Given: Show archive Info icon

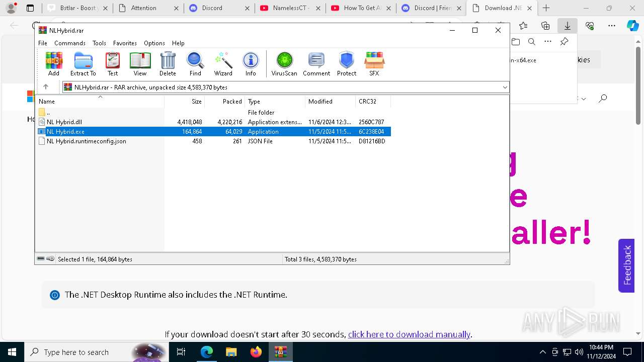Looking at the screenshot, I should click(x=251, y=64).
